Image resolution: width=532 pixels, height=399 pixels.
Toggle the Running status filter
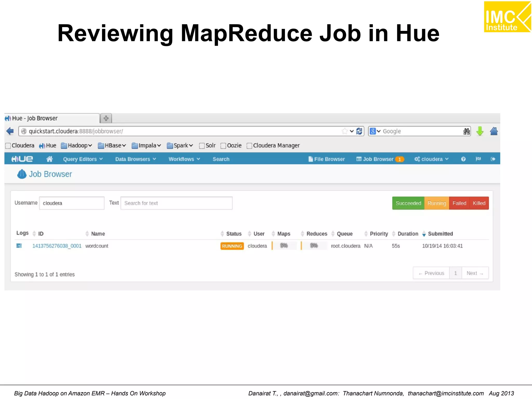click(x=437, y=203)
